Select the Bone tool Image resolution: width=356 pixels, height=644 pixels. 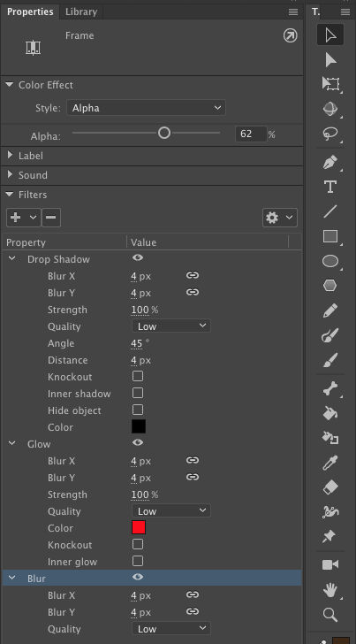[330, 388]
